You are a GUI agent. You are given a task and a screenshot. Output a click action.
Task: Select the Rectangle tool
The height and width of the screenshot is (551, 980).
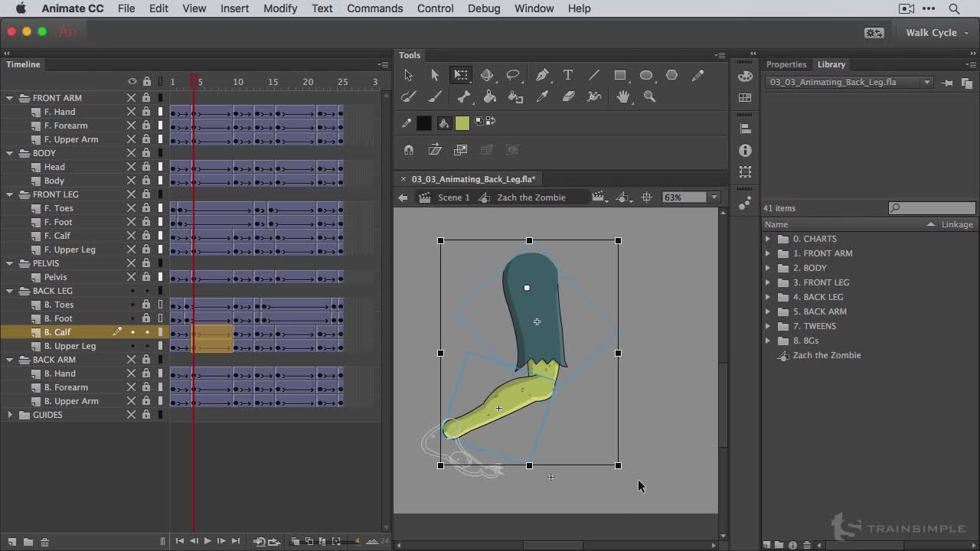click(620, 75)
